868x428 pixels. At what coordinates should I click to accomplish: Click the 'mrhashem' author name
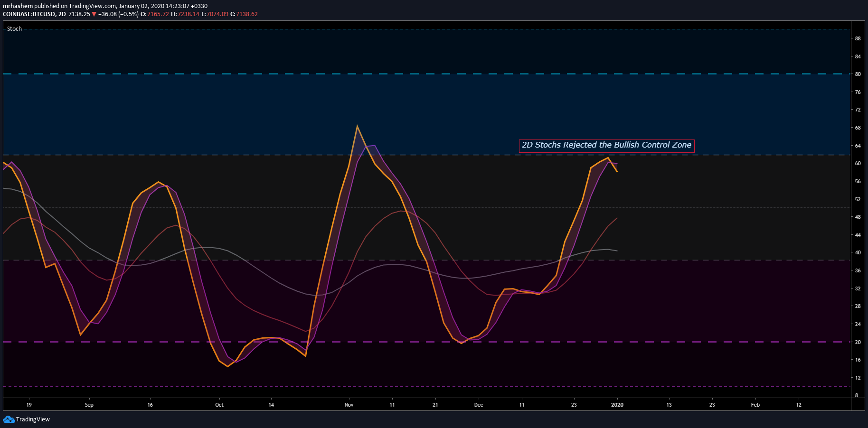pyautogui.click(x=18, y=6)
